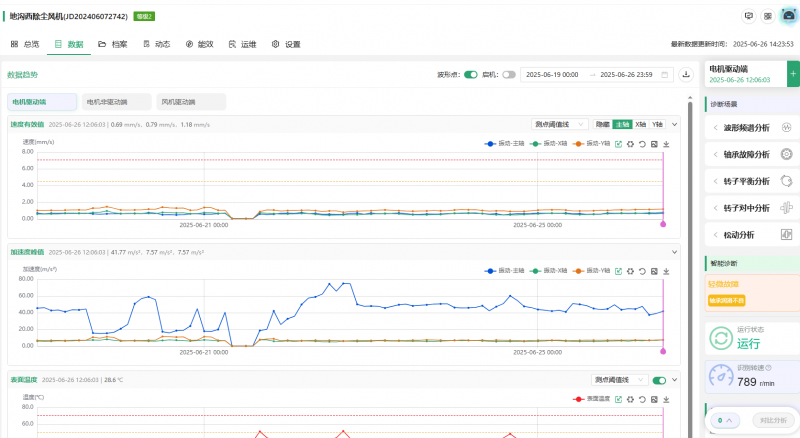This screenshot has height=438, width=800.
Task: Open the 转子对中分析 rotor alignment analysis
Action: click(x=745, y=208)
